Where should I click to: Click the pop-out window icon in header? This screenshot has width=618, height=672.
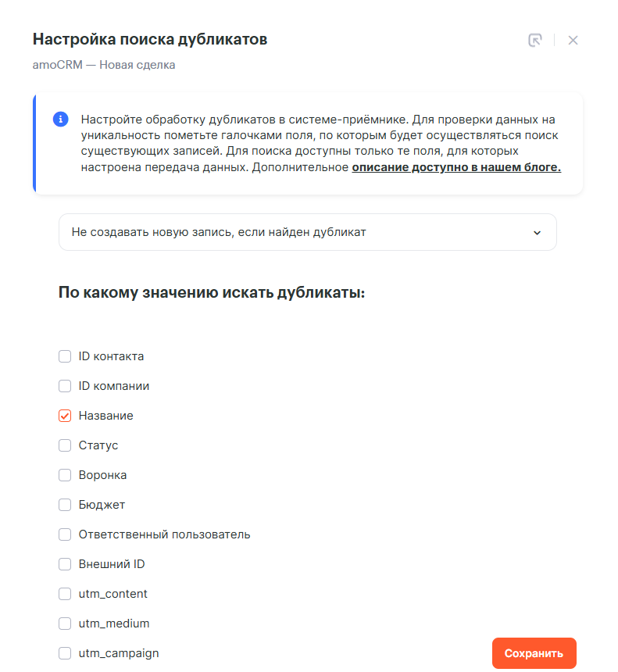pos(535,40)
